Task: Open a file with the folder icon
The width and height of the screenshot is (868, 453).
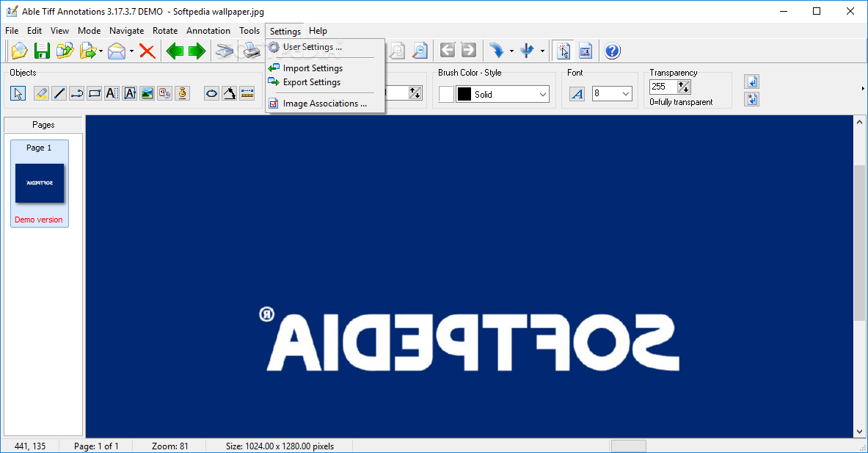Action: [19, 51]
